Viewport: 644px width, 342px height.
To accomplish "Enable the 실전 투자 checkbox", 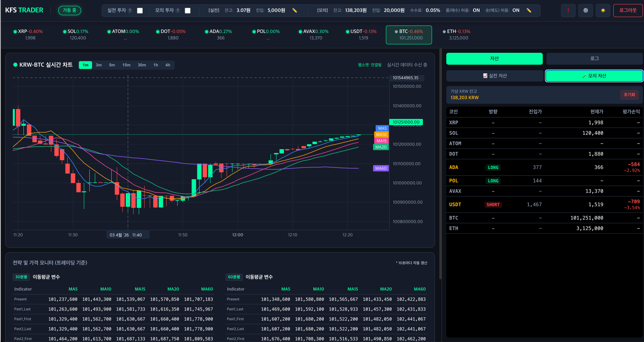I will pyautogui.click(x=140, y=11).
